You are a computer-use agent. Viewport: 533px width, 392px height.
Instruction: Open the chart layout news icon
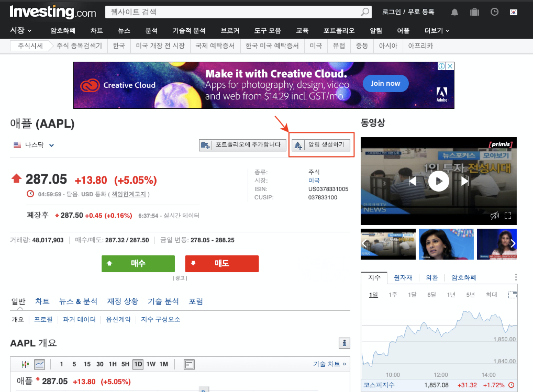coord(189,364)
